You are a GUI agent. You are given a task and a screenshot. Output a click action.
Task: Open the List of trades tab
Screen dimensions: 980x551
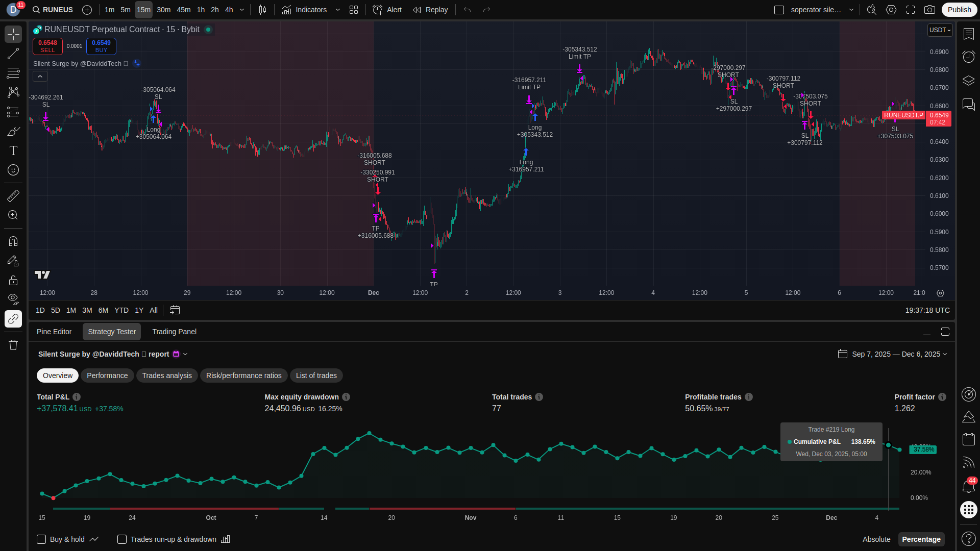point(316,375)
